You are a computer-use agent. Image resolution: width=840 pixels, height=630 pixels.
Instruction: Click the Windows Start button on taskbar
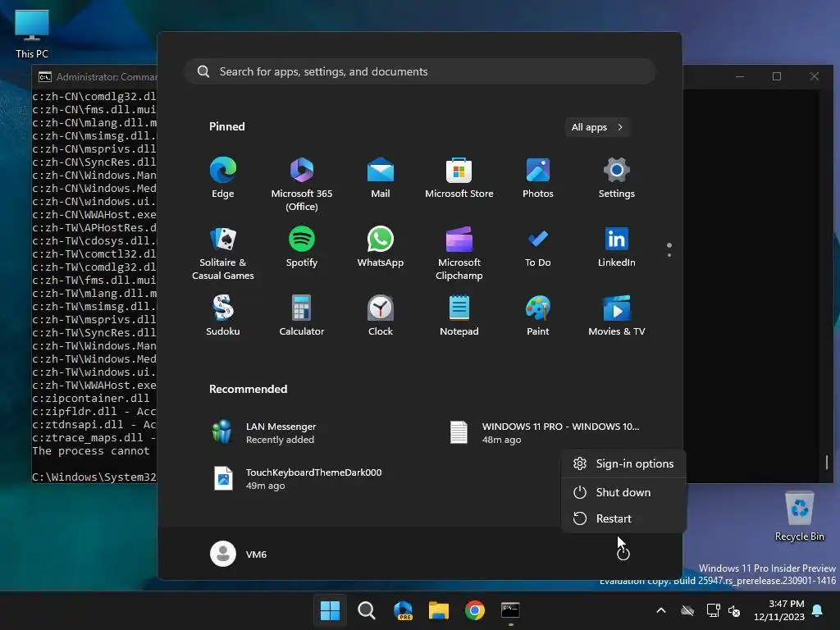[330, 610]
